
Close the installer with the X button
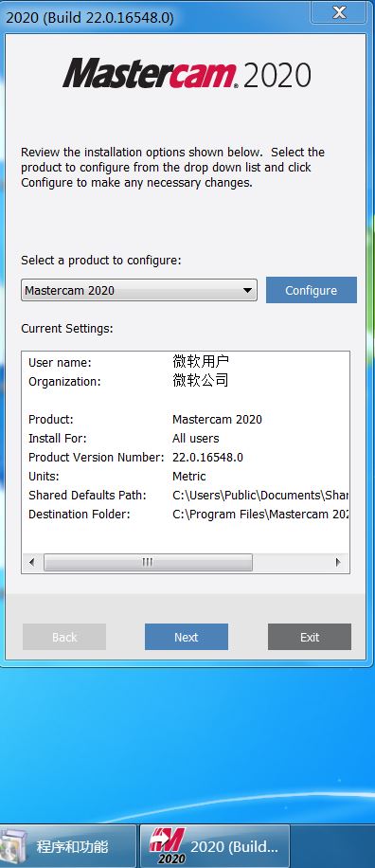pyautogui.click(x=338, y=11)
